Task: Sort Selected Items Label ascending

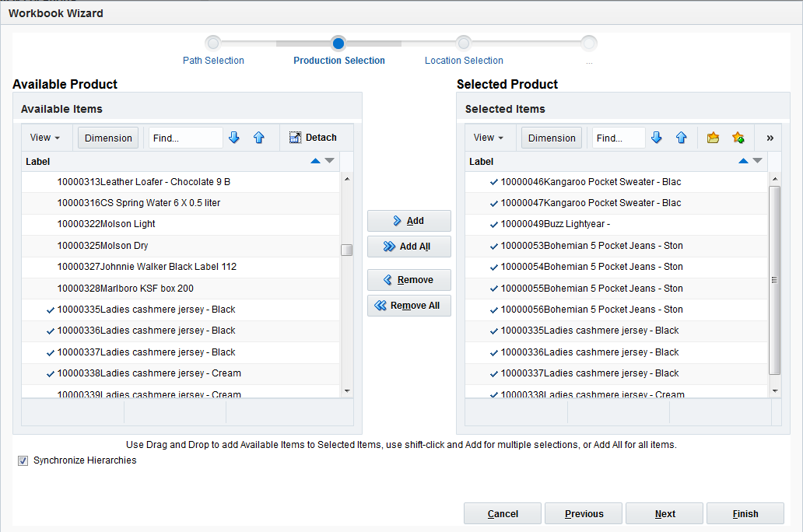Action: [744, 161]
